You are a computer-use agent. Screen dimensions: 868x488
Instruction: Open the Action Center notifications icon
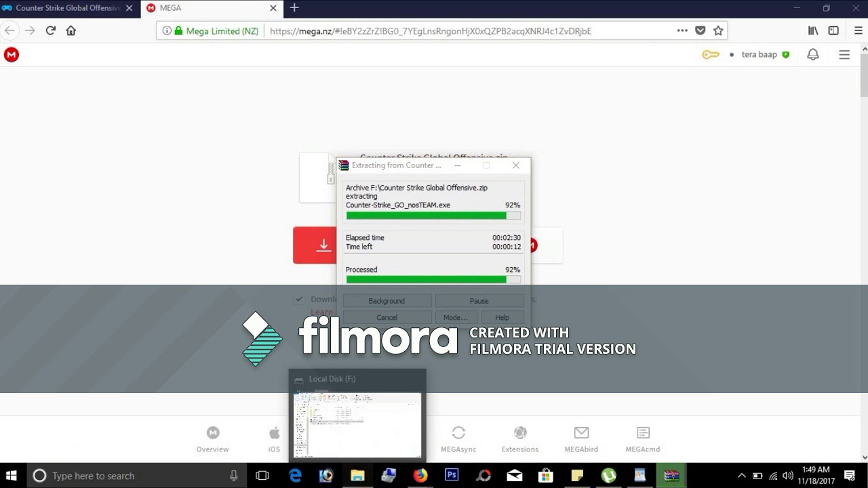pyautogui.click(x=850, y=476)
